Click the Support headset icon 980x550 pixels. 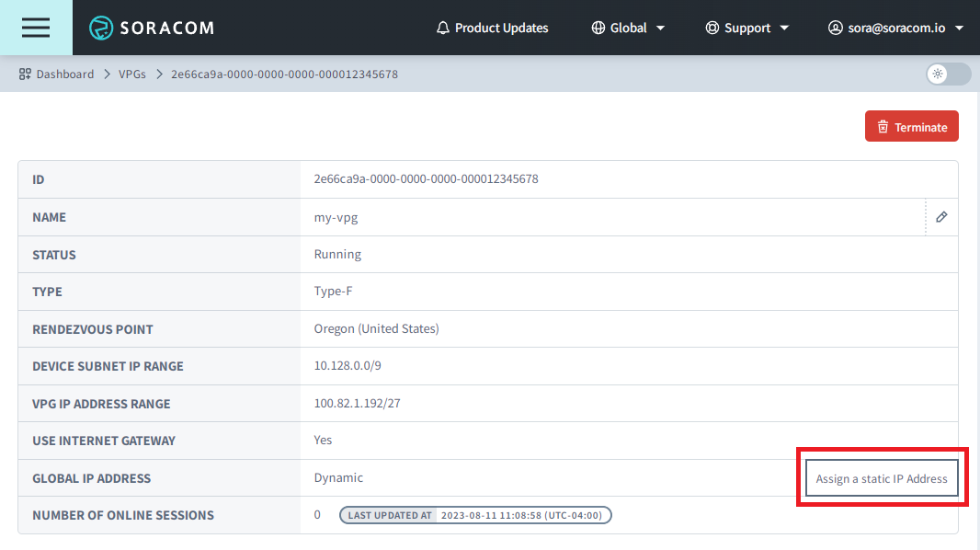[x=712, y=28]
